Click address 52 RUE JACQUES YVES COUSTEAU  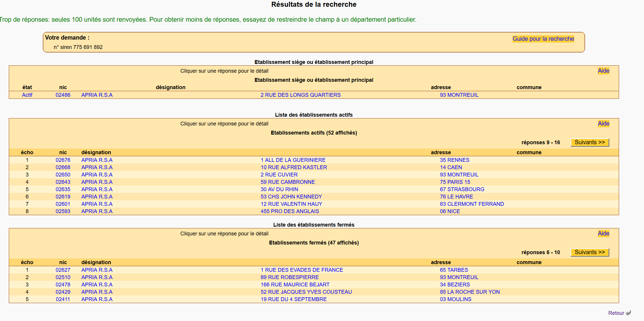[306, 292]
